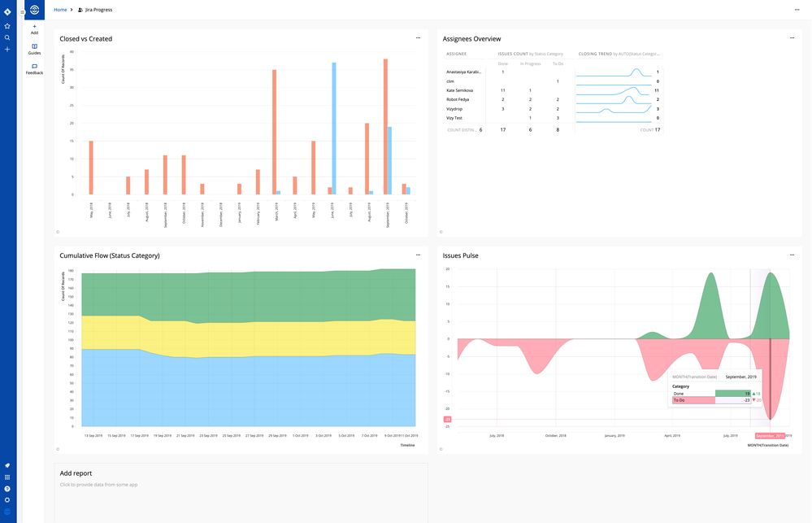The height and width of the screenshot is (523, 812).
Task: Open the Assignees Overview more-options menu
Action: coord(792,37)
